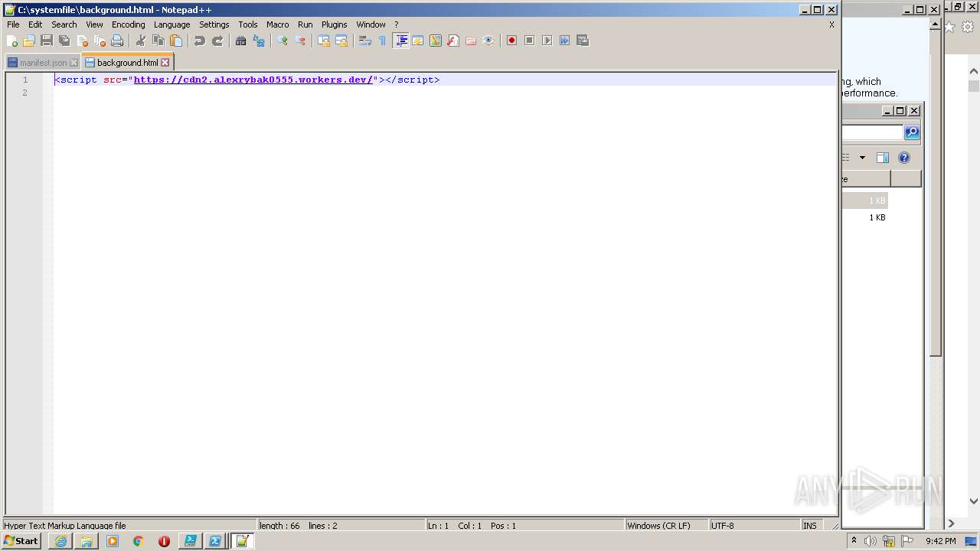Toggle synchronize vertical scrolling

[324, 41]
